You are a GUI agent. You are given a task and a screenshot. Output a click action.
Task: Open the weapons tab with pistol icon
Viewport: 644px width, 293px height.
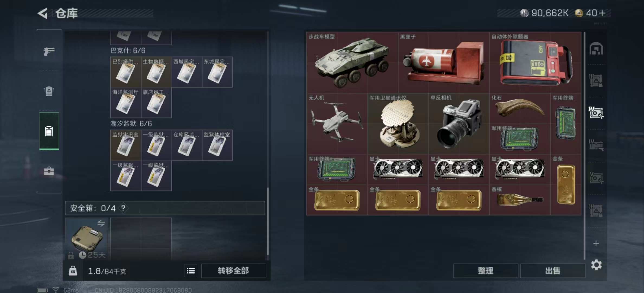point(49,51)
